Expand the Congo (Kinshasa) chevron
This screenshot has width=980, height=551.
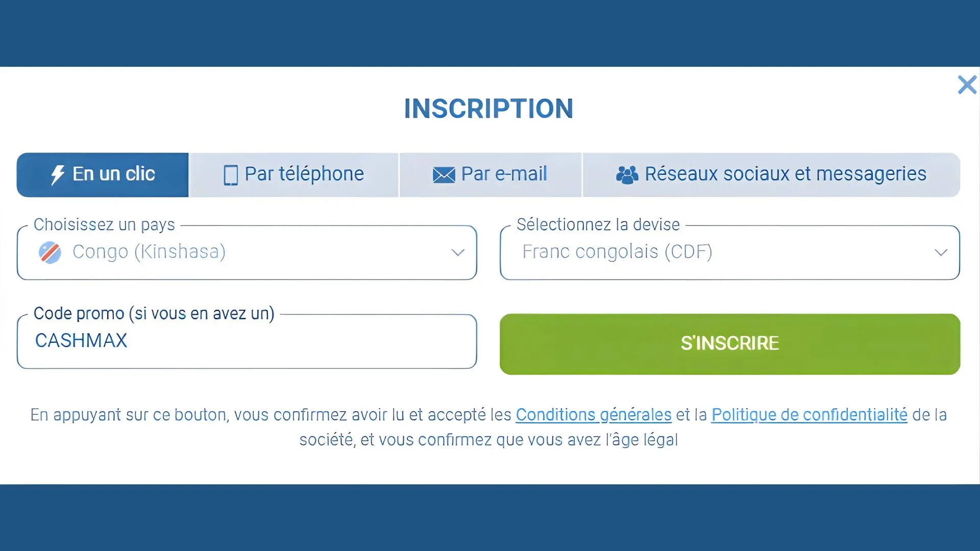(x=458, y=252)
